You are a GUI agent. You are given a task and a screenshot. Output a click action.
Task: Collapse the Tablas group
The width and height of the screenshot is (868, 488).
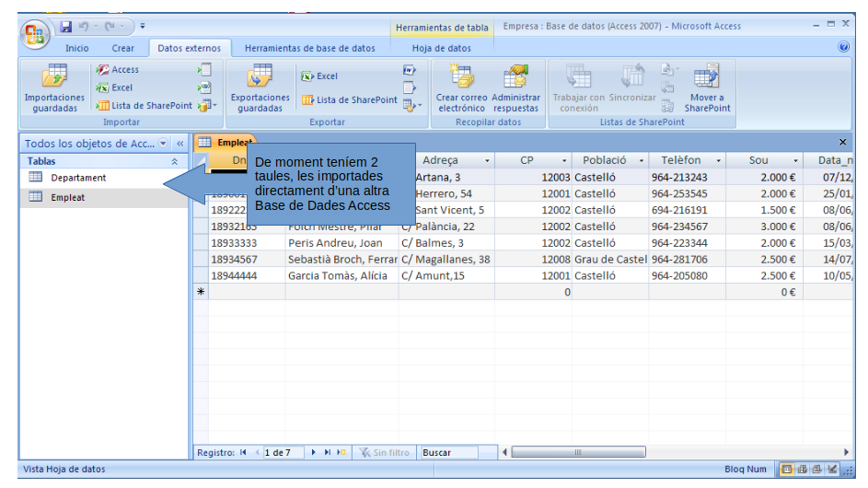[174, 162]
